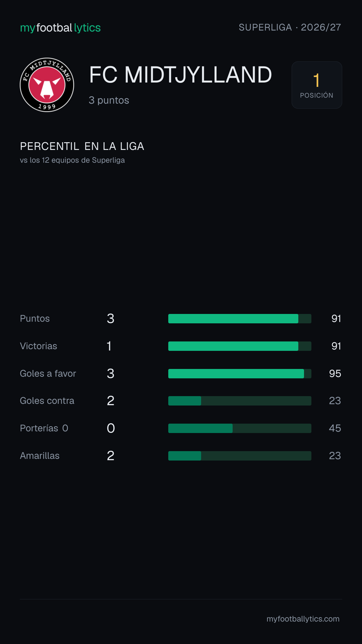The image size is (362, 644).
Task: Click the 45 percentile value for Porterías
Action: (335, 428)
